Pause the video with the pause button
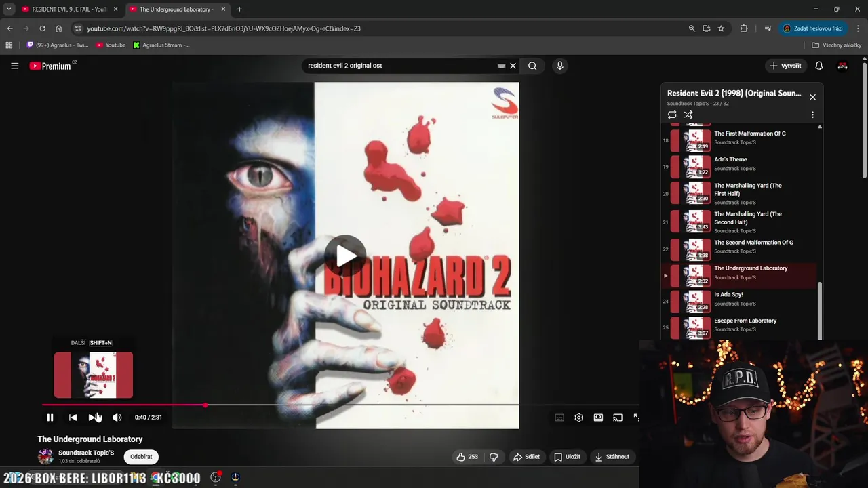This screenshot has width=868, height=488. pos(50,418)
